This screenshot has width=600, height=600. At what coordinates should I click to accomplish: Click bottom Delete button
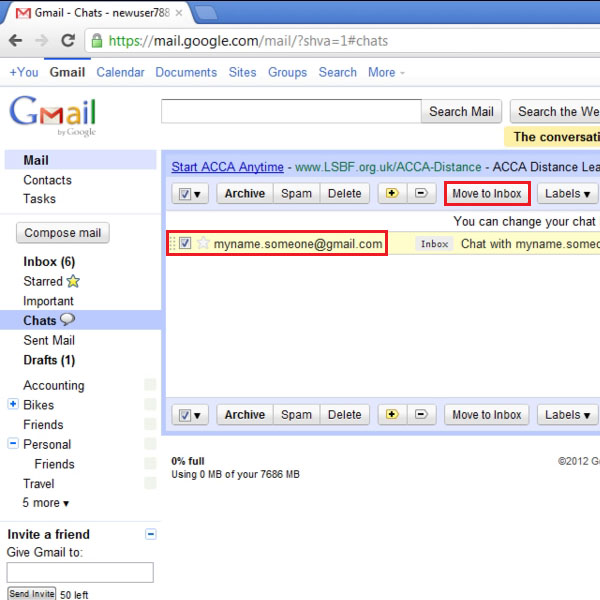point(344,414)
